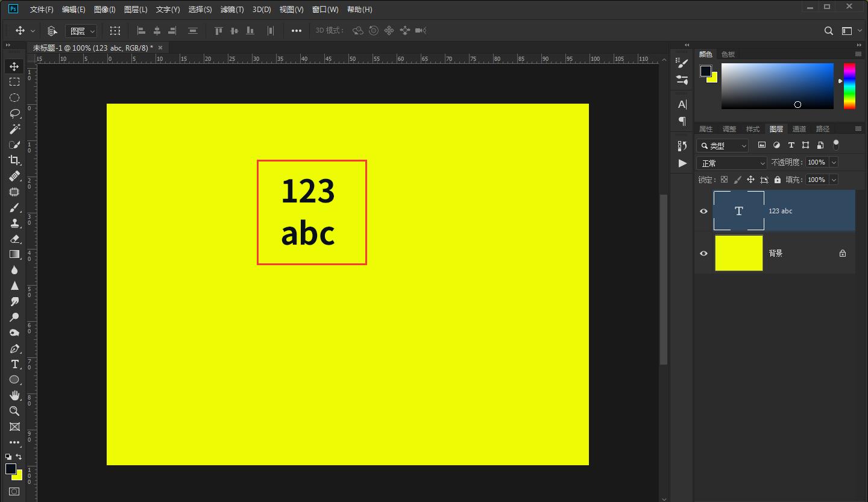The image size is (868, 502).
Task: Select the Crop tool
Action: coord(14,160)
